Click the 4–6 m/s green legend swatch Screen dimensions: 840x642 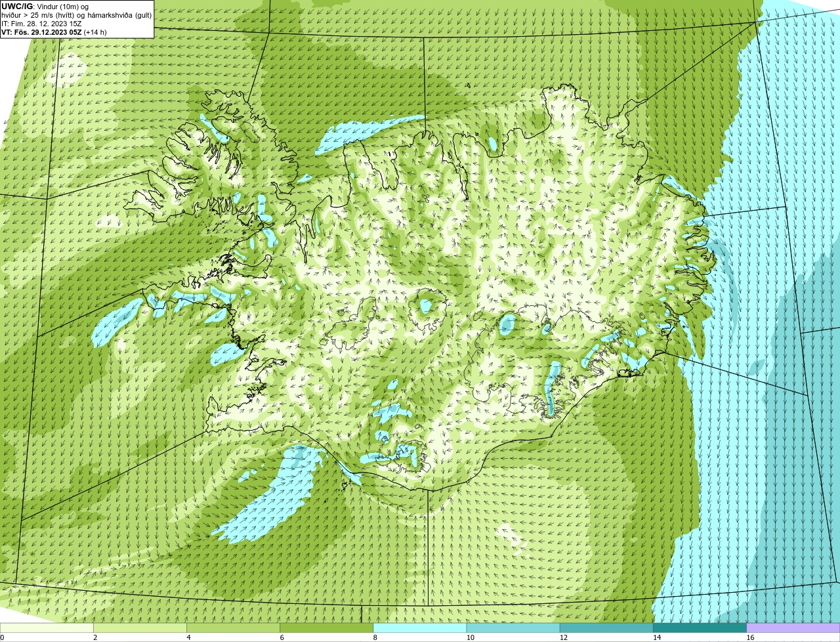pos(234,628)
